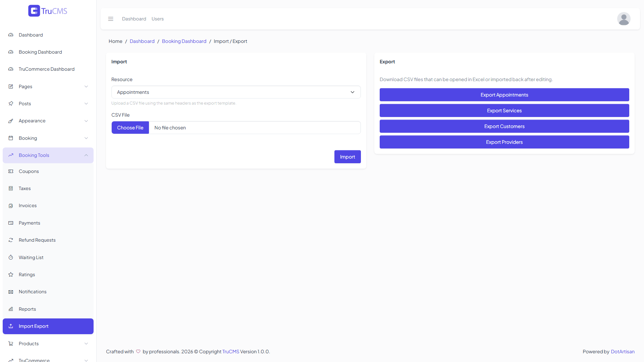
Task: Click the Dashboard gauge icon in sidebar
Action: coord(11,35)
